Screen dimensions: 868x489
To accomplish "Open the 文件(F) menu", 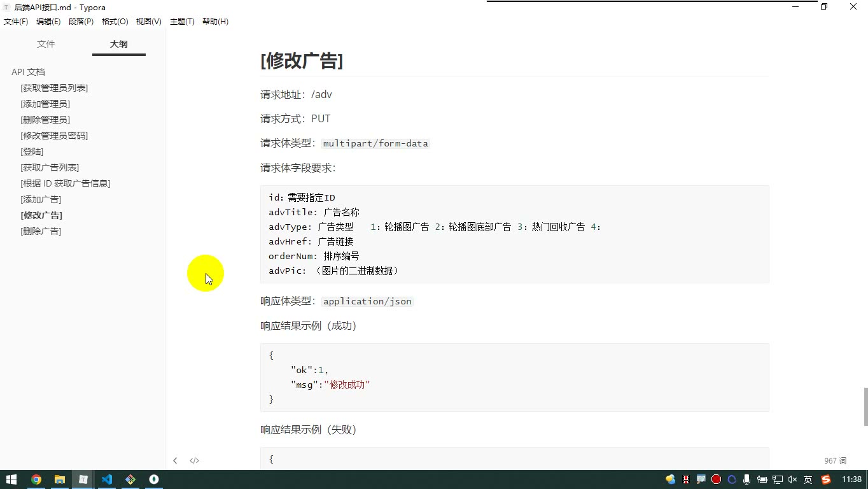I will pos(16,22).
